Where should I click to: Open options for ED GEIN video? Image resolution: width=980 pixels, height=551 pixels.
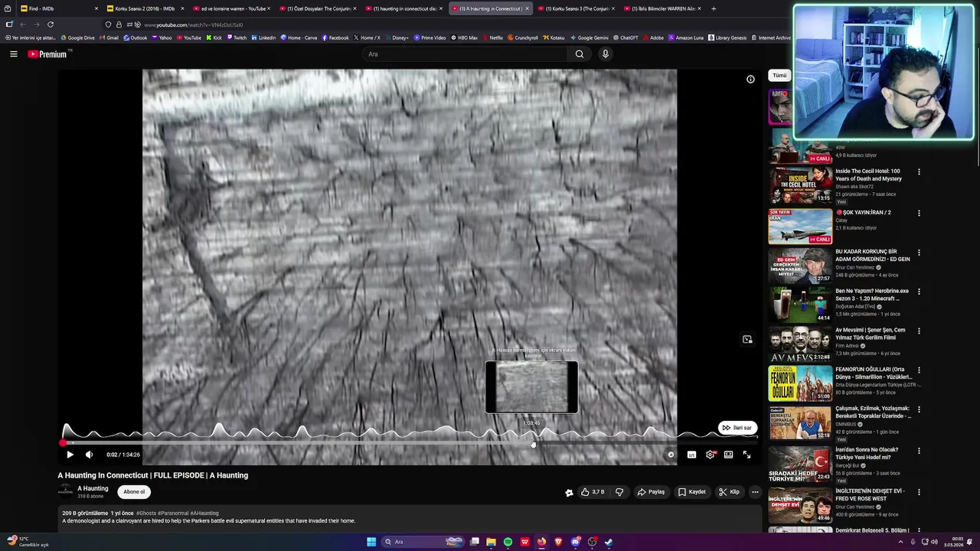(919, 252)
